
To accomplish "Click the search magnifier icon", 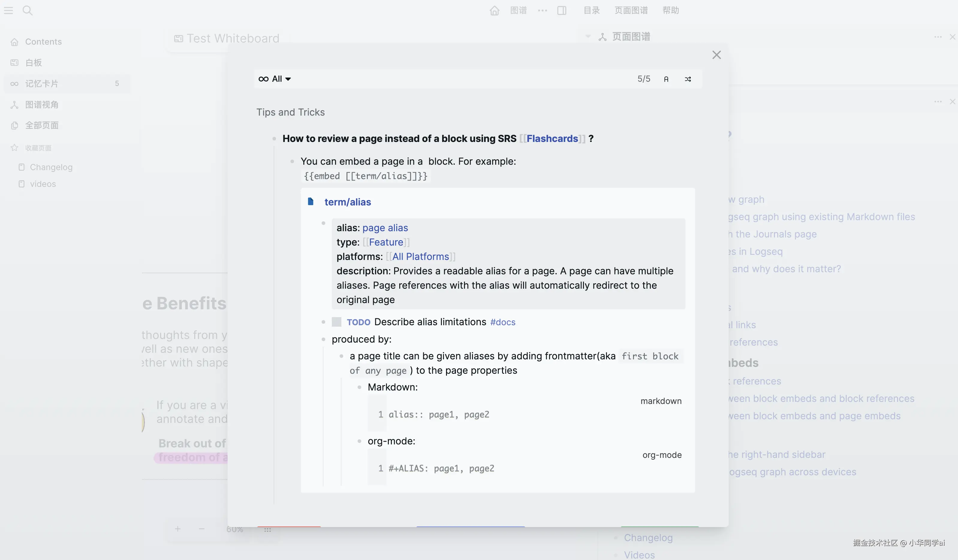I will click(x=27, y=10).
